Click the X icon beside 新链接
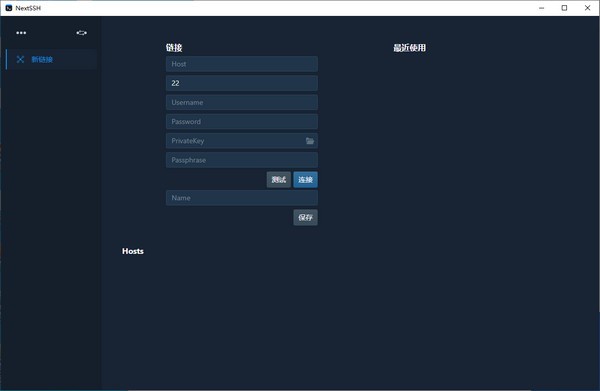Image resolution: width=600 pixels, height=391 pixels. [x=20, y=59]
